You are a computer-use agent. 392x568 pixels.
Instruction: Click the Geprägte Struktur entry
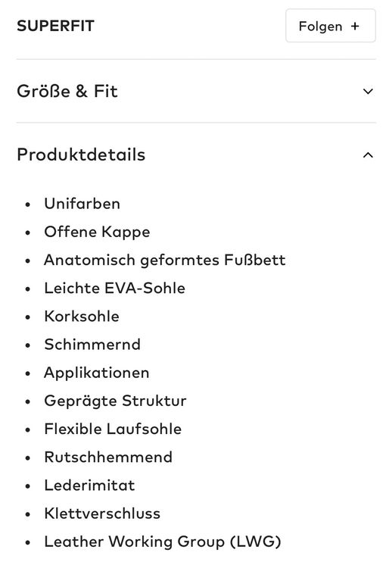point(115,401)
